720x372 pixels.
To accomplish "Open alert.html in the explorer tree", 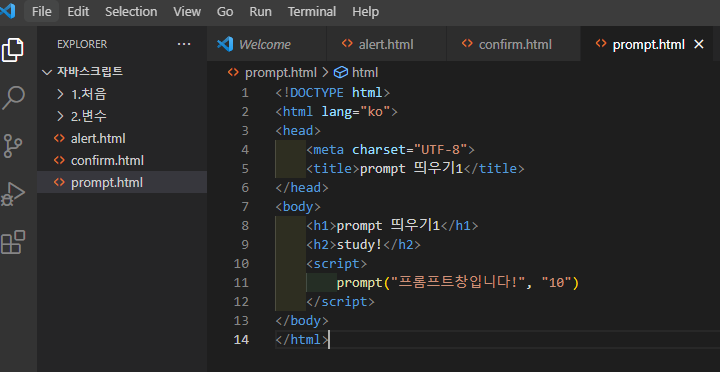I will (122, 138).
